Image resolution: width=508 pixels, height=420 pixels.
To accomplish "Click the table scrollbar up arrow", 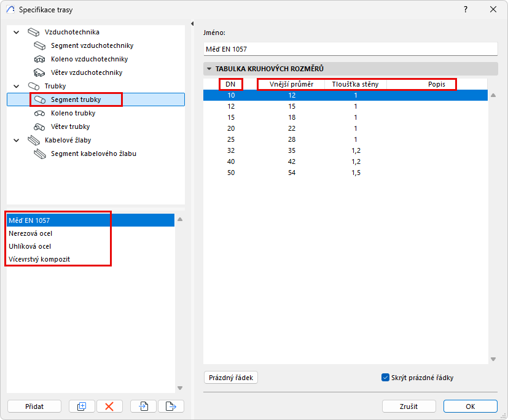I will [493, 95].
